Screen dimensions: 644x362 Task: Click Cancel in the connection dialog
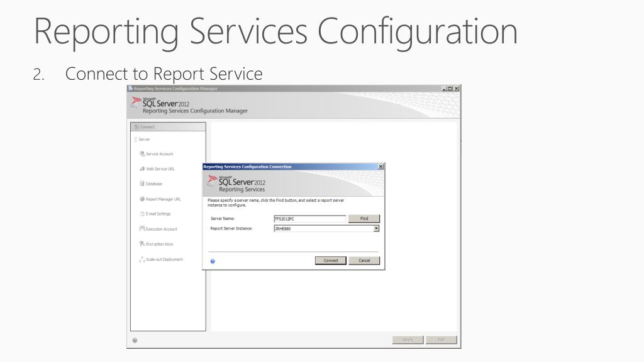[364, 261]
